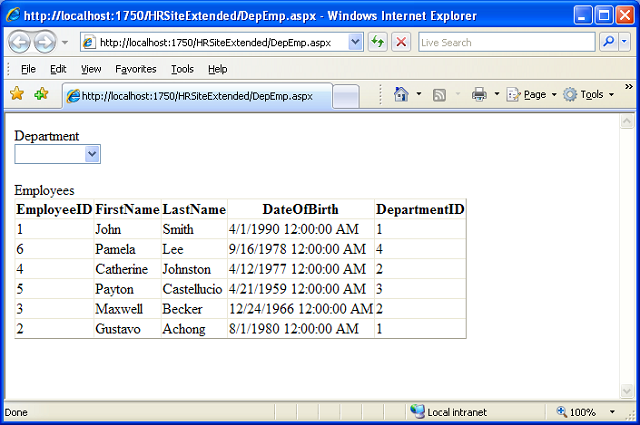
Task: Expand the Home button dropdown arrow
Action: (x=419, y=94)
